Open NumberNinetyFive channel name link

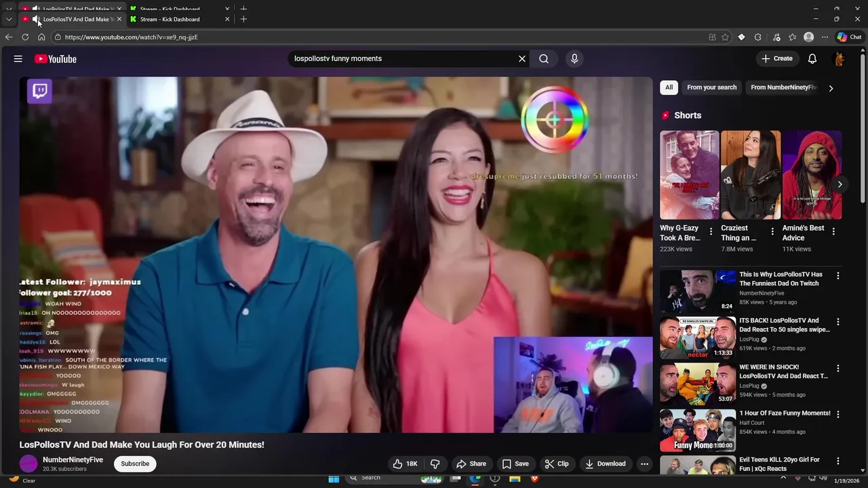point(73,460)
